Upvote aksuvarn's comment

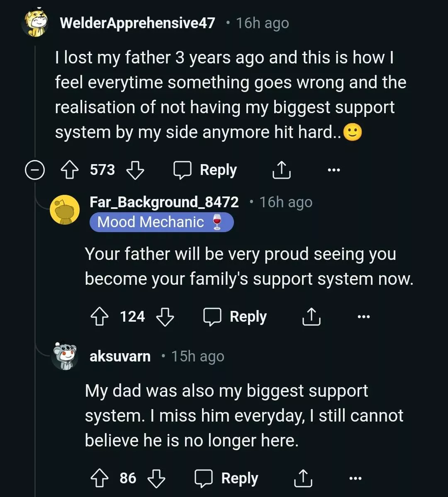click(x=100, y=478)
